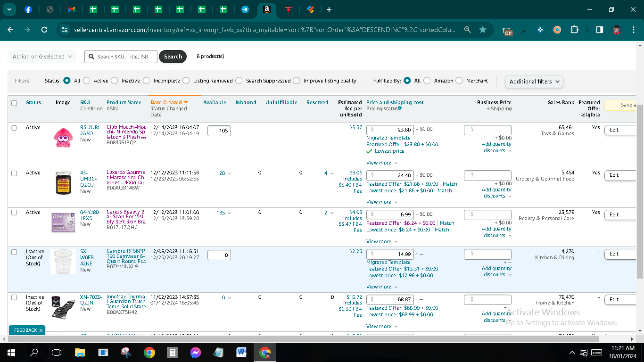Open the tab search dropdown arrow
Viewport: 644px width, 362px height.
pyautogui.click(x=9, y=9)
